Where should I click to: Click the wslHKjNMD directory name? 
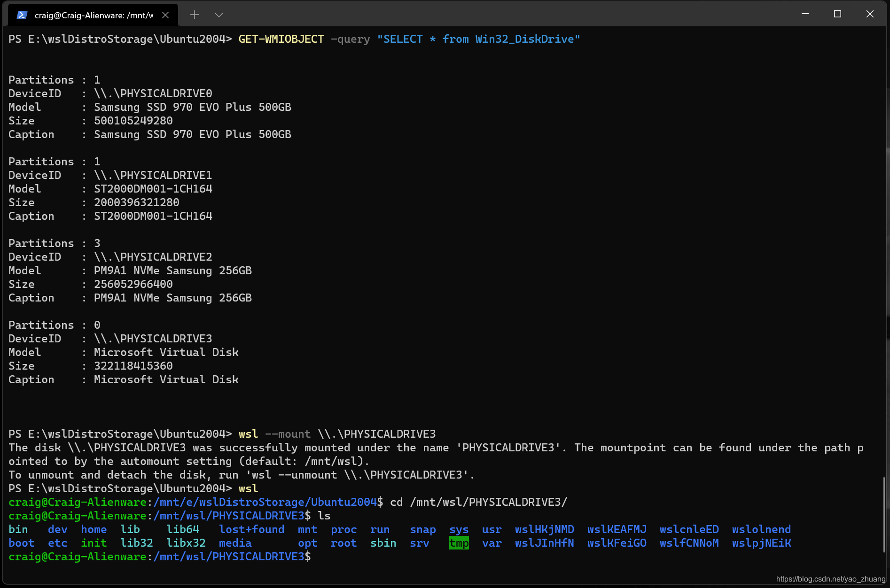point(545,529)
